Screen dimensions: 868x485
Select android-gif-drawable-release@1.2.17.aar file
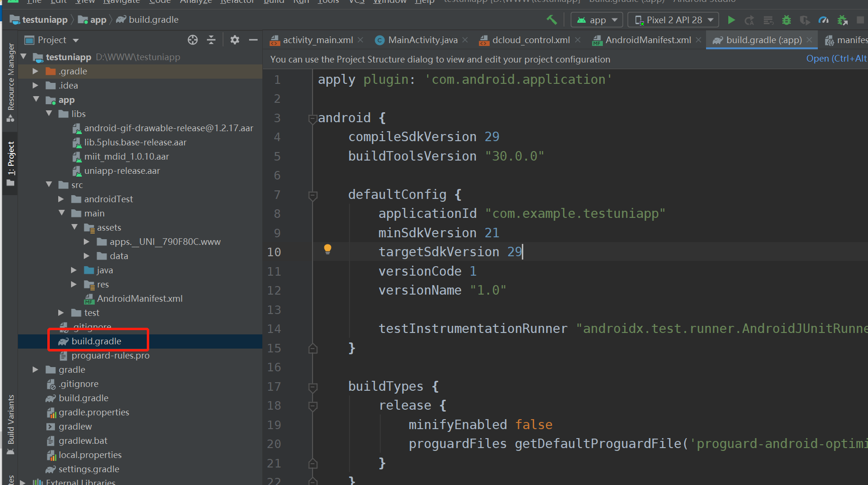[168, 128]
